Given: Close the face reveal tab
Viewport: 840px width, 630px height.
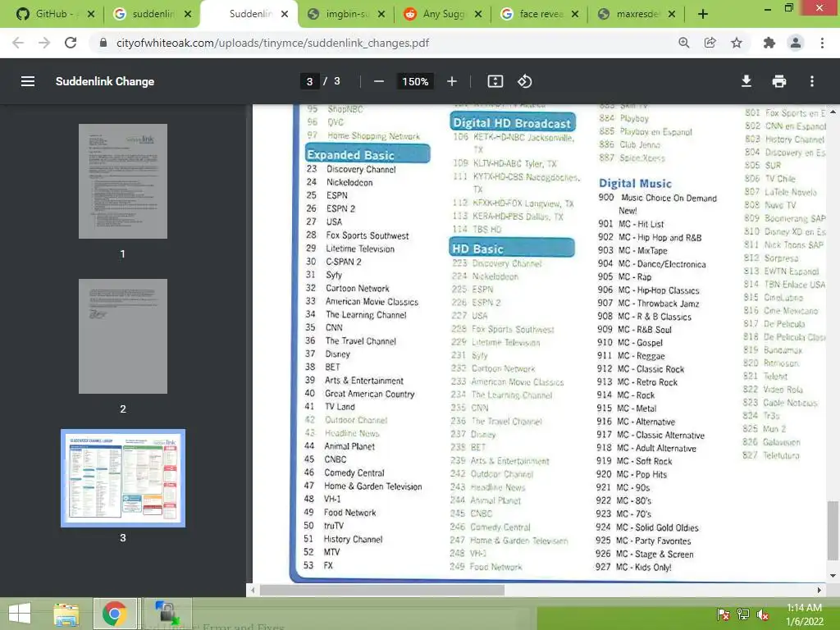Looking at the screenshot, I should 574,14.
